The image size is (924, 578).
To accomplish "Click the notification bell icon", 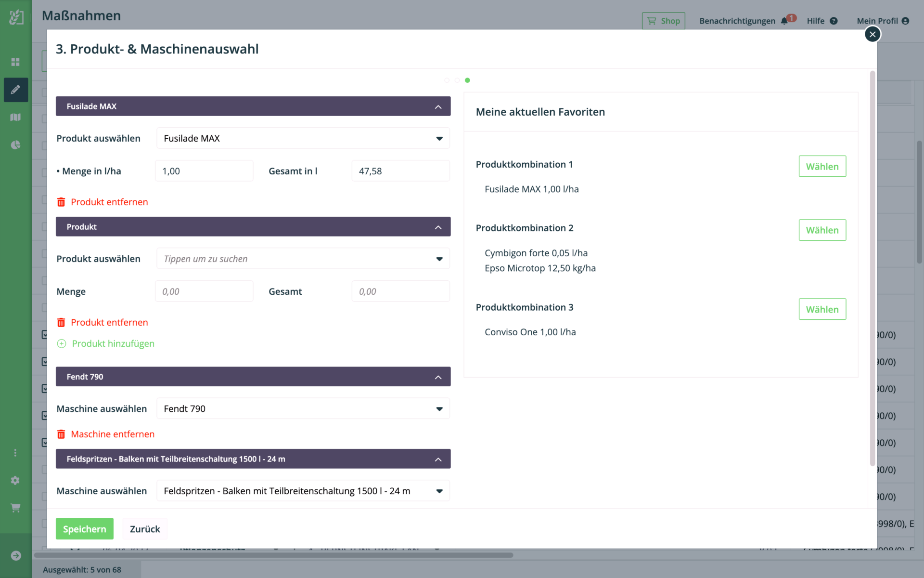I will coord(784,21).
